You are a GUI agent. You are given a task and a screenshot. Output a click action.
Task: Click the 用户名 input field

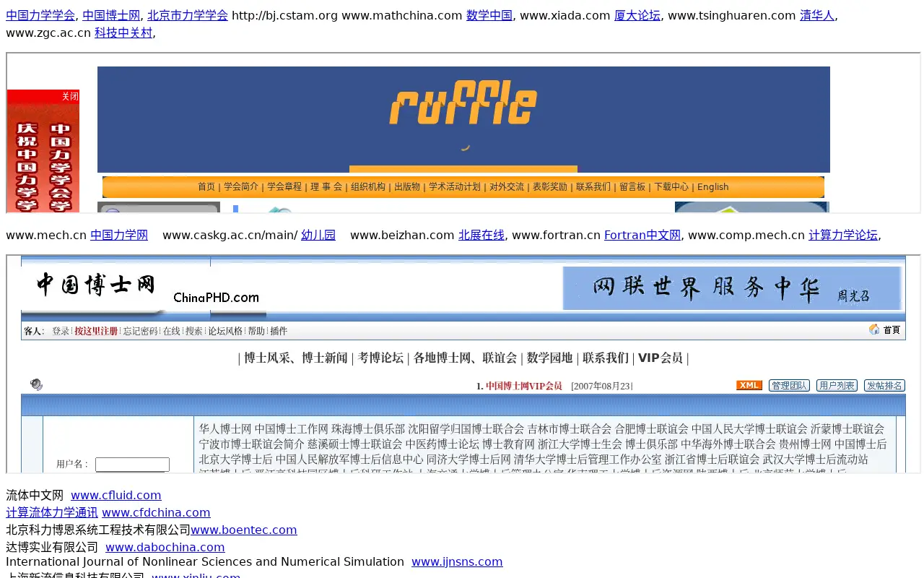pos(132,465)
